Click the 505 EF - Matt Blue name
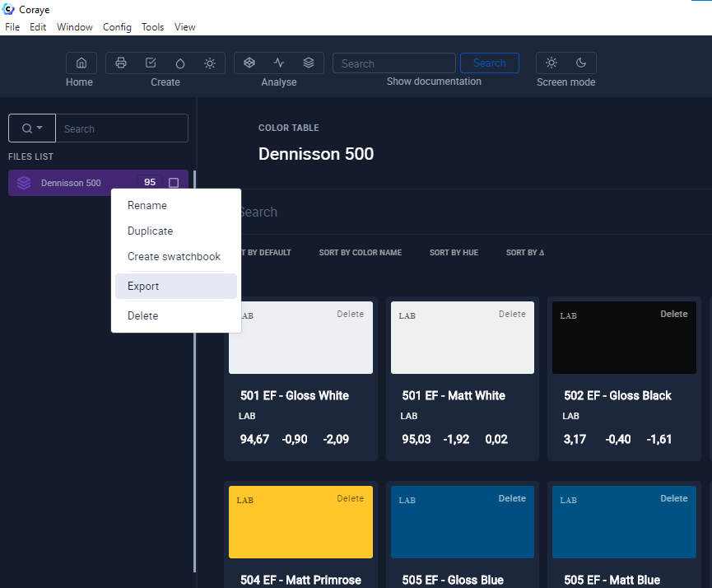712x588 pixels. coord(612,581)
